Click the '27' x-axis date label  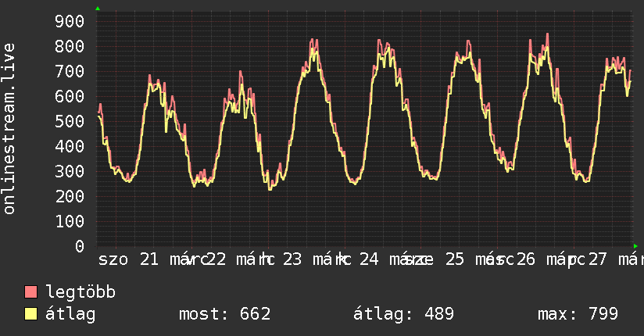597,259
